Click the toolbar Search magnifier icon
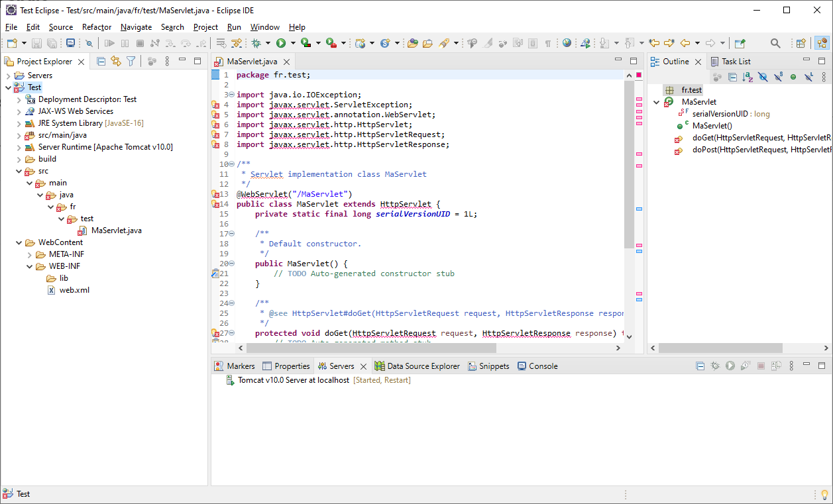Image resolution: width=833 pixels, height=504 pixels. [x=775, y=43]
